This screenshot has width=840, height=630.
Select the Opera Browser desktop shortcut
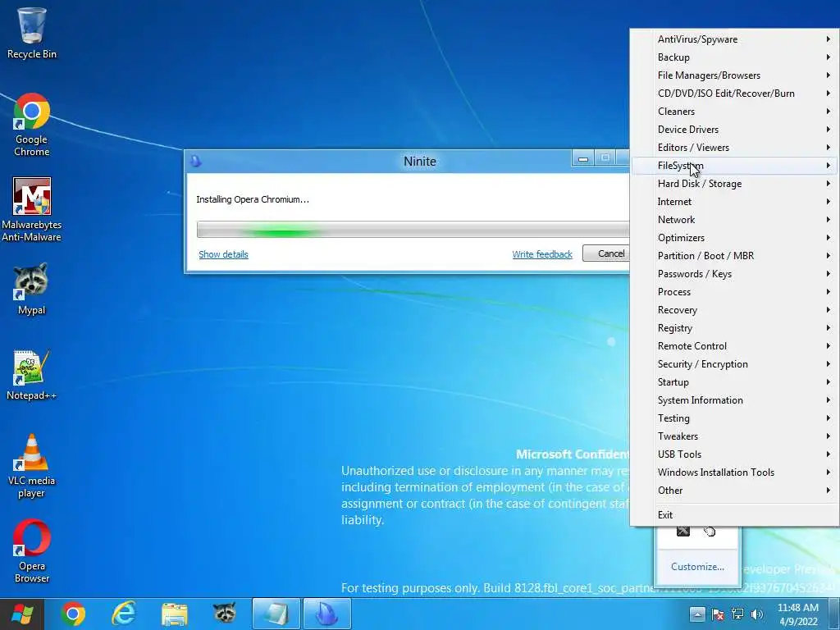[x=32, y=550]
